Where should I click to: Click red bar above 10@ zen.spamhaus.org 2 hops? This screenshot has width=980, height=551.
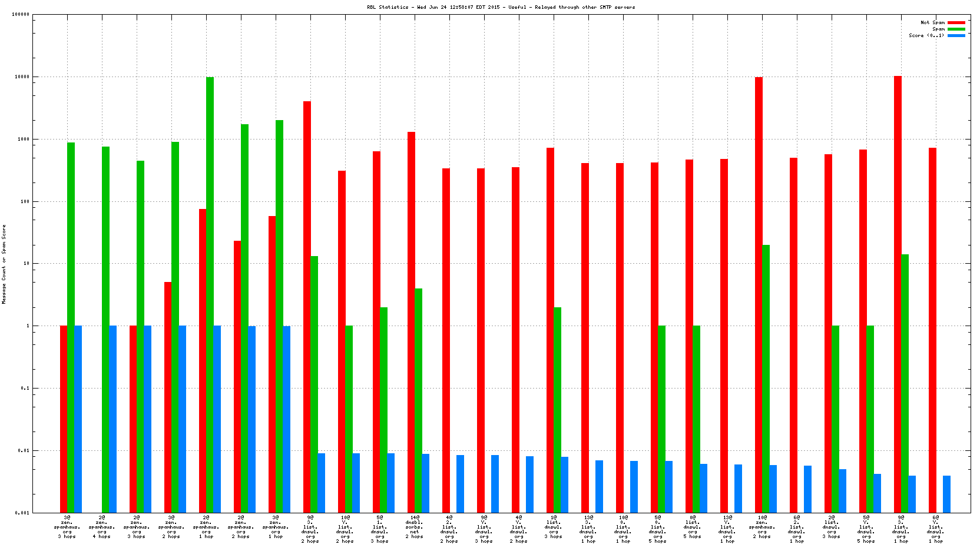pos(759,294)
